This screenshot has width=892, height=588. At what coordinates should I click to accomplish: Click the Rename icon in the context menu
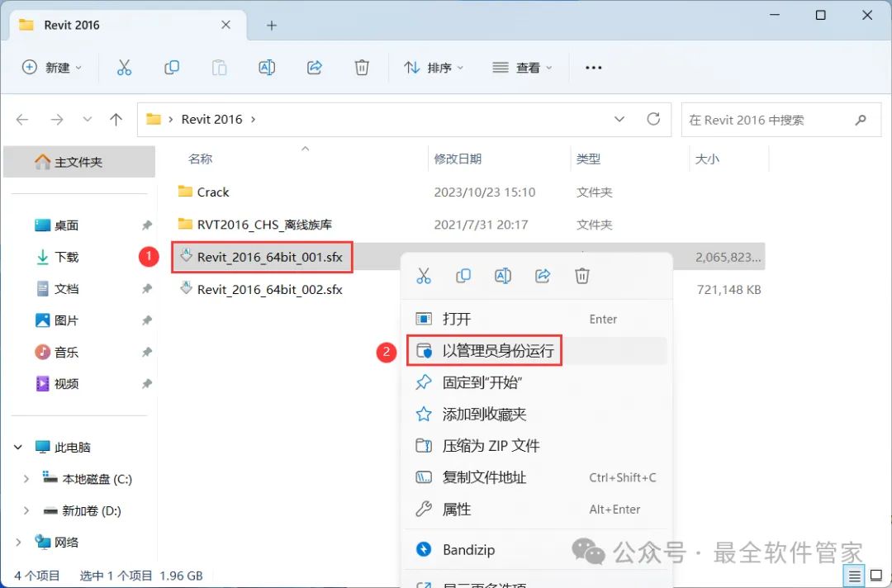pos(503,276)
